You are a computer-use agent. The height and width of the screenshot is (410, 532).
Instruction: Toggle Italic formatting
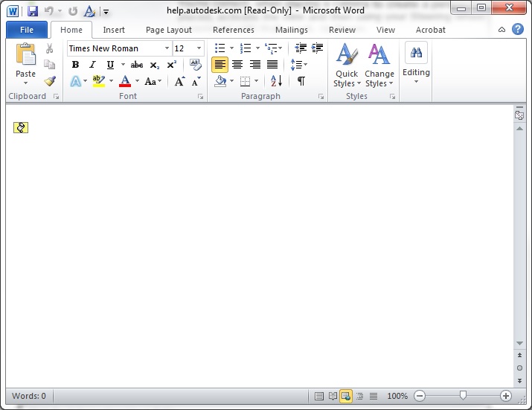pyautogui.click(x=92, y=65)
